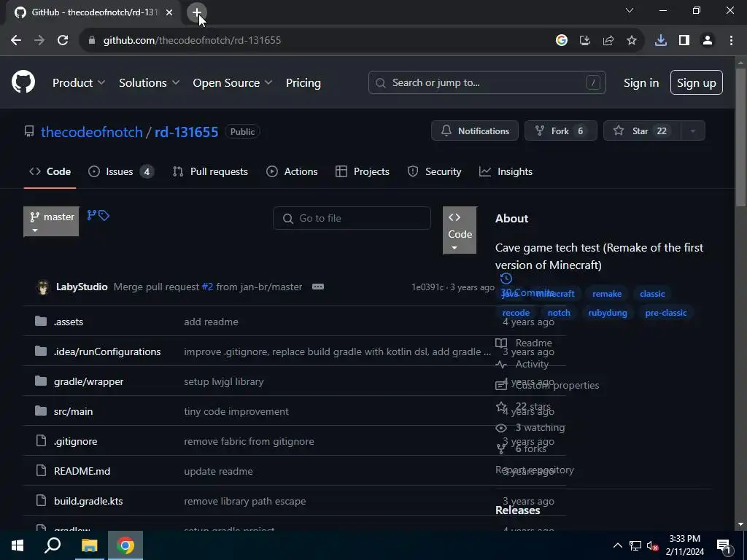This screenshot has width=747, height=560.
Task: Go back to previous page
Action: pyautogui.click(x=16, y=41)
